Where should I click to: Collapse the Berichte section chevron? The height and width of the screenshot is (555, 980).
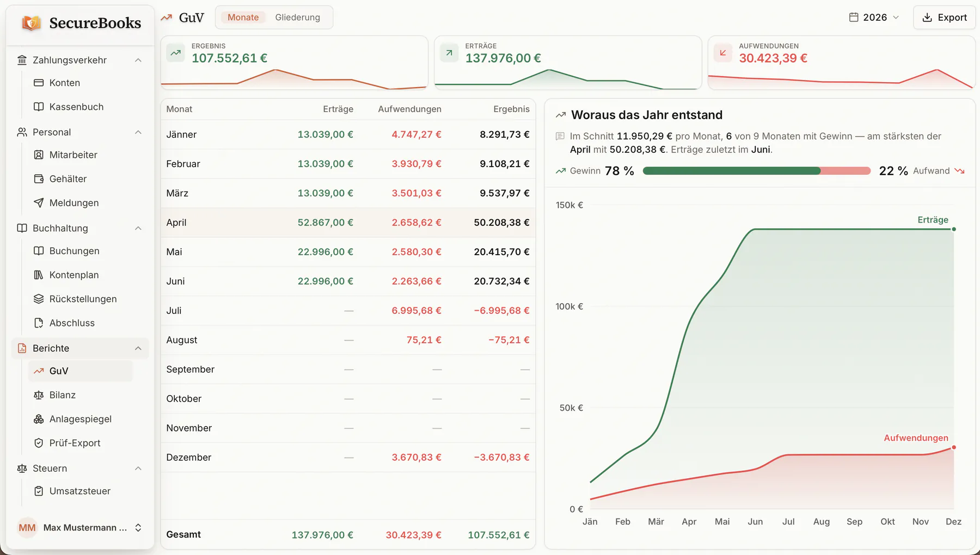(x=138, y=348)
